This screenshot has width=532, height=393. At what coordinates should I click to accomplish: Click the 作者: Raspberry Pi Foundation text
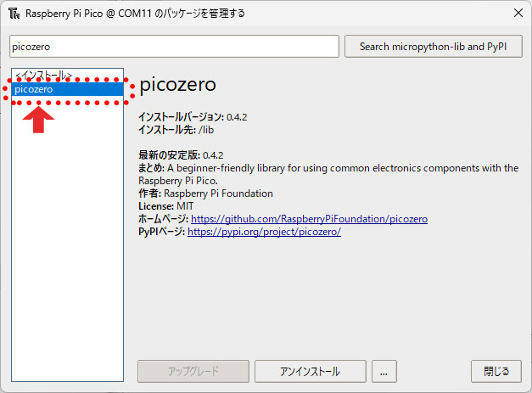205,194
